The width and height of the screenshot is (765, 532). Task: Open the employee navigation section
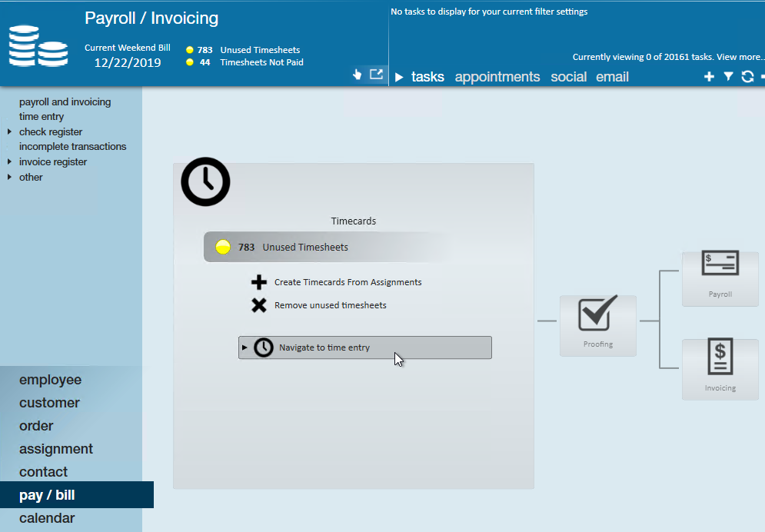click(50, 380)
